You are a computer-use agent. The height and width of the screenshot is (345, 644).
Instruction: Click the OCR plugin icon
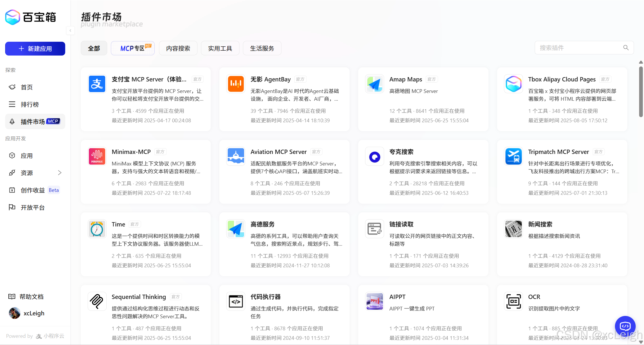pos(513,302)
